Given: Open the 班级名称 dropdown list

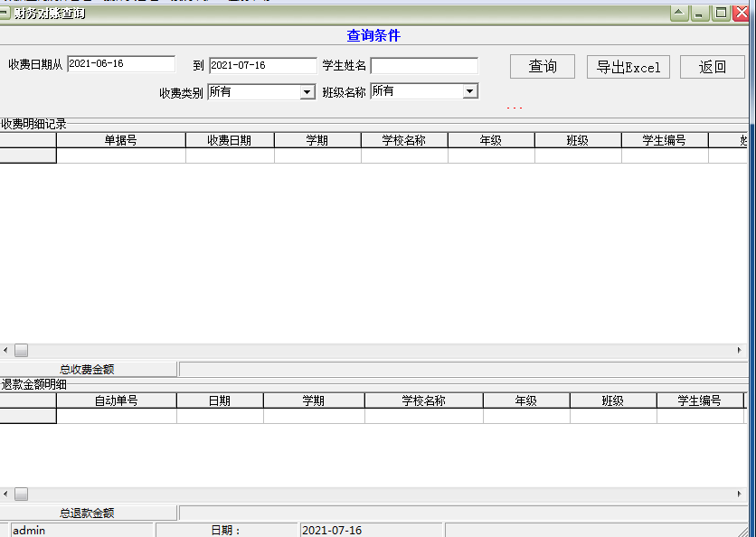Looking at the screenshot, I should (x=470, y=91).
